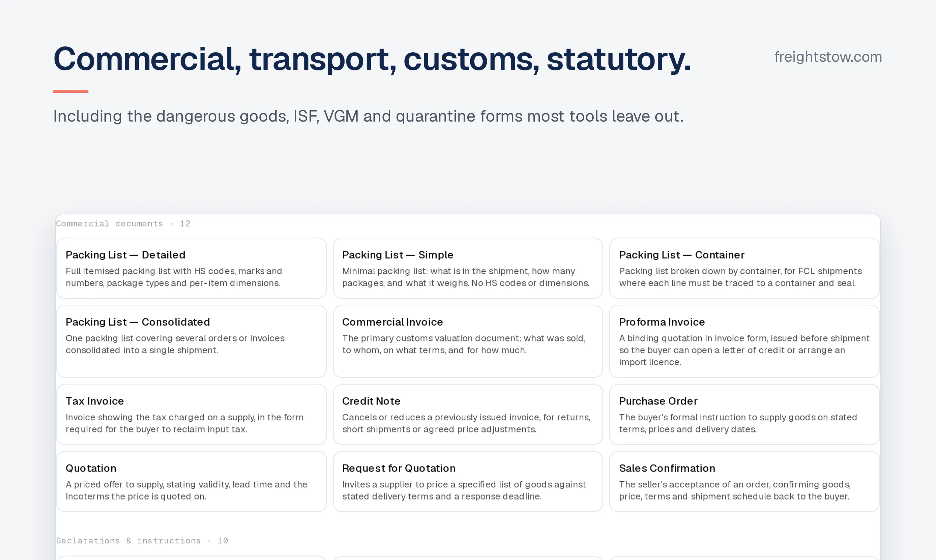Viewport: 936px width, 560px height.
Task: Visit the freightstow.com link
Action: click(828, 57)
